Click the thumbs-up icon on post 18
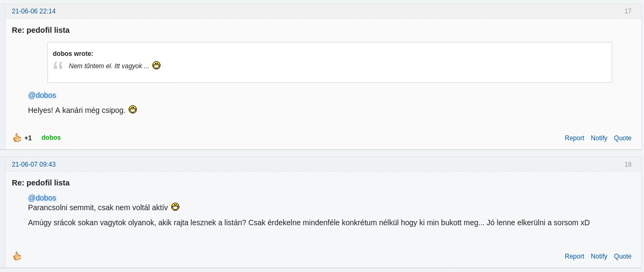Viewport: 644px width, 272px height. coord(17,256)
